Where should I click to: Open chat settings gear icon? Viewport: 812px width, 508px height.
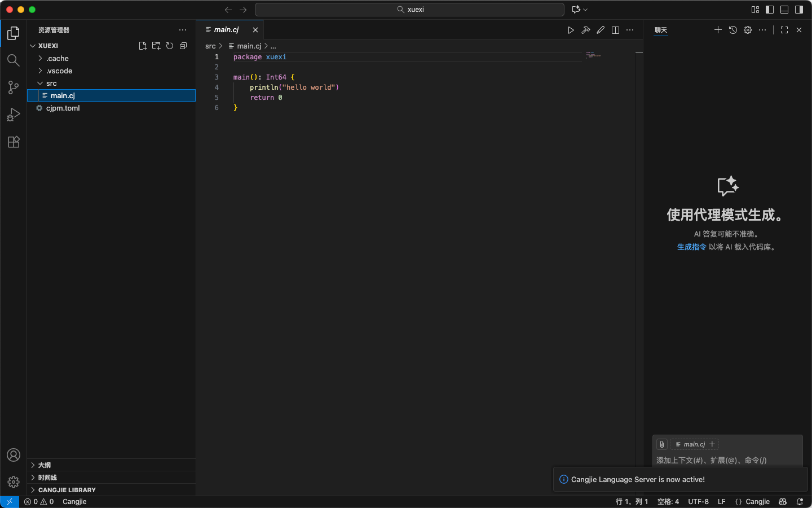click(x=747, y=30)
